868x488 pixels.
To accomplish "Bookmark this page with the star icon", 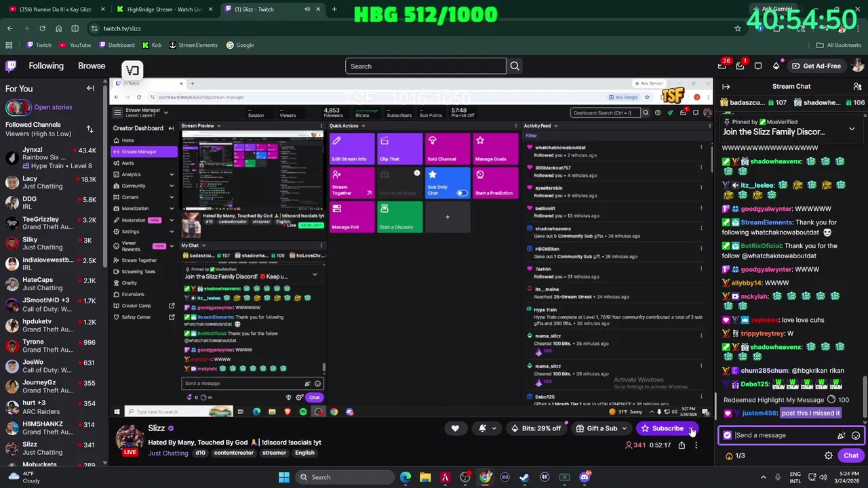I will [x=737, y=28].
